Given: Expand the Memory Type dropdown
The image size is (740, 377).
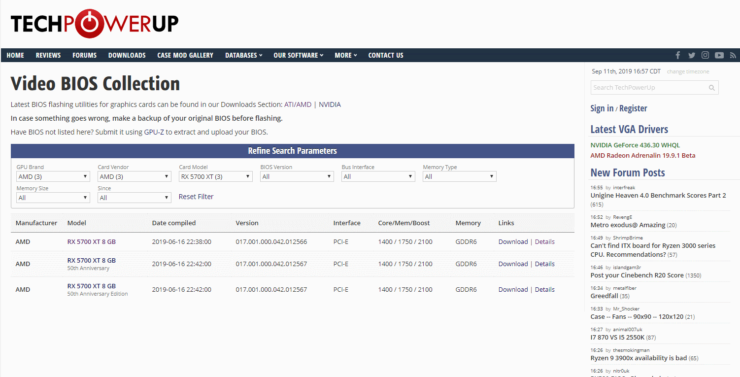Looking at the screenshot, I should pyautogui.click(x=459, y=176).
